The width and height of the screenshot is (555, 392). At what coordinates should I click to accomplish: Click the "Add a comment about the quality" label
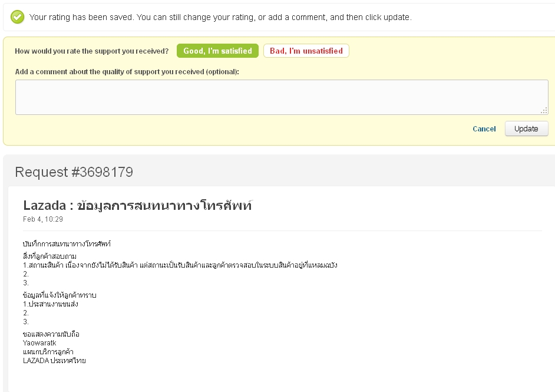127,71
